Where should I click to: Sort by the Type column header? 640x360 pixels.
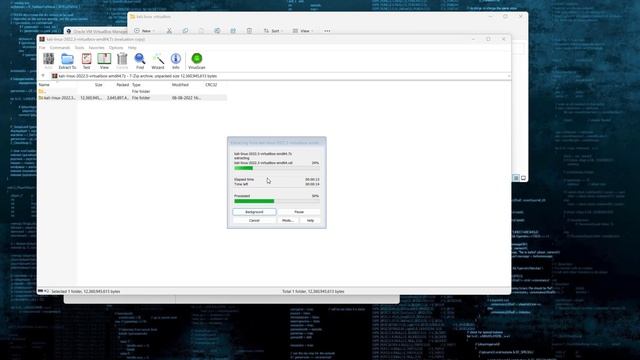136,85
